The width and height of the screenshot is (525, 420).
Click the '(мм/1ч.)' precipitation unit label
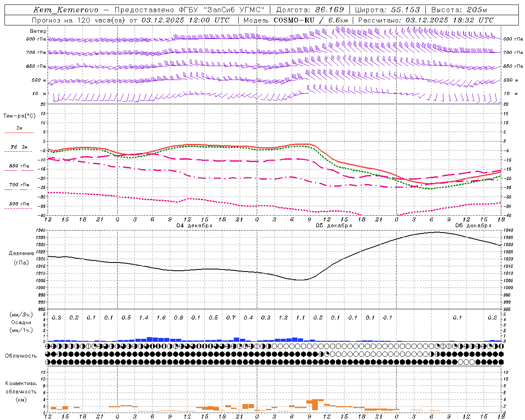click(21, 330)
